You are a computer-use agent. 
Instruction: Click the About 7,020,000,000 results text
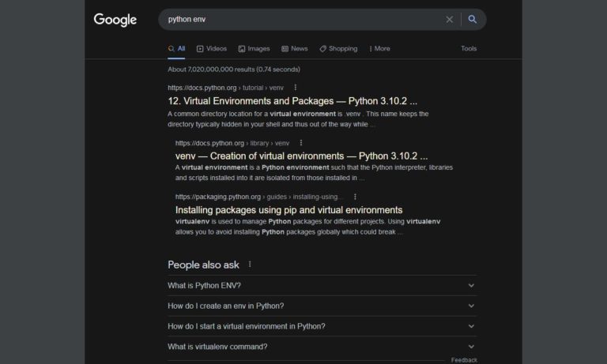pos(234,69)
